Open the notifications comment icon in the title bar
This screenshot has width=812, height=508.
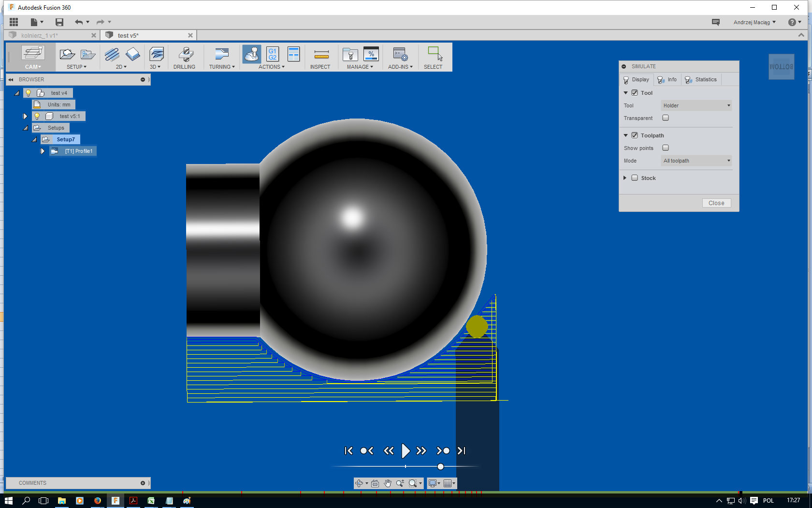point(715,22)
